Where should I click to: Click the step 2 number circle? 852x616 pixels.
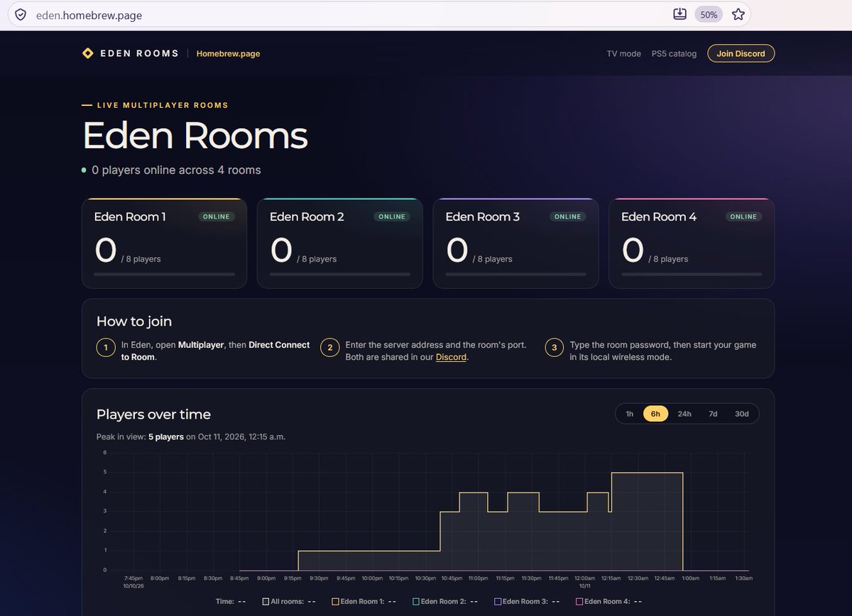pos(330,348)
